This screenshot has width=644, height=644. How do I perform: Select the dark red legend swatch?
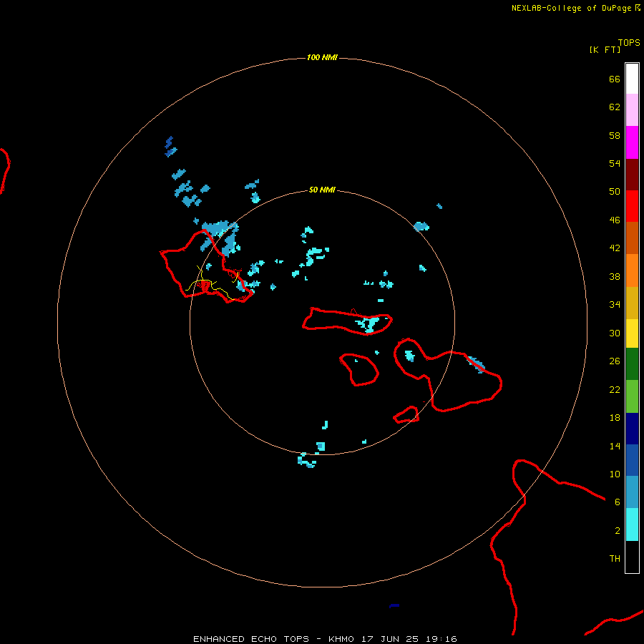point(632,174)
